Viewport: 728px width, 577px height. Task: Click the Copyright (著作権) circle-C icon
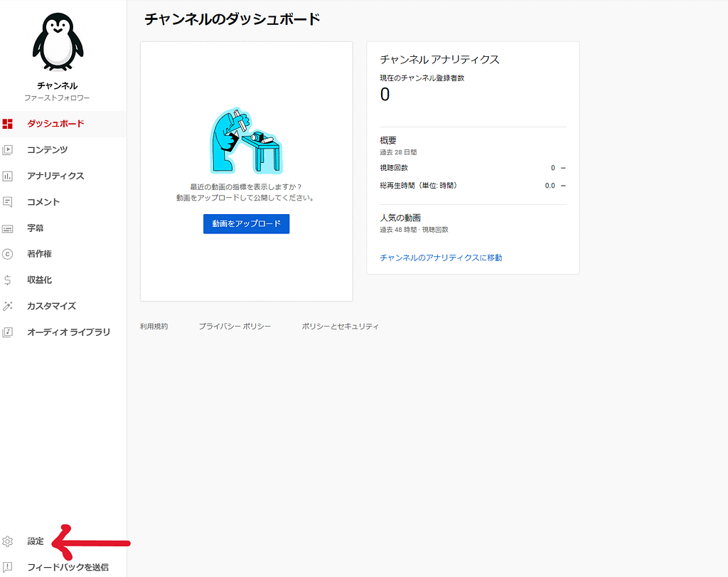(x=8, y=254)
